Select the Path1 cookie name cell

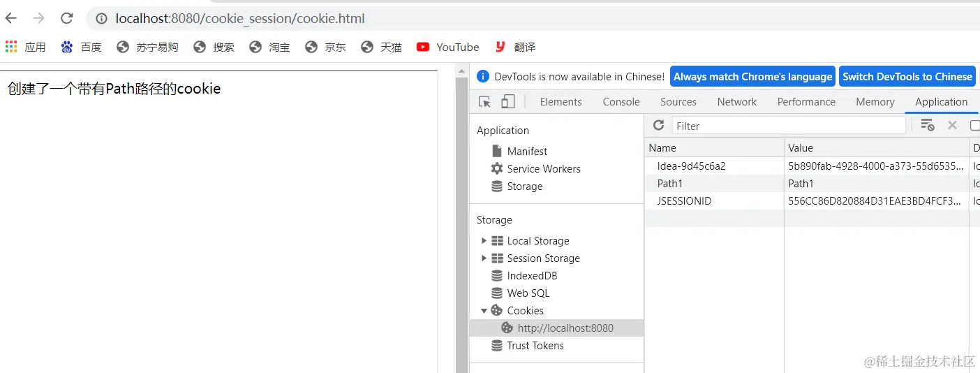point(714,183)
